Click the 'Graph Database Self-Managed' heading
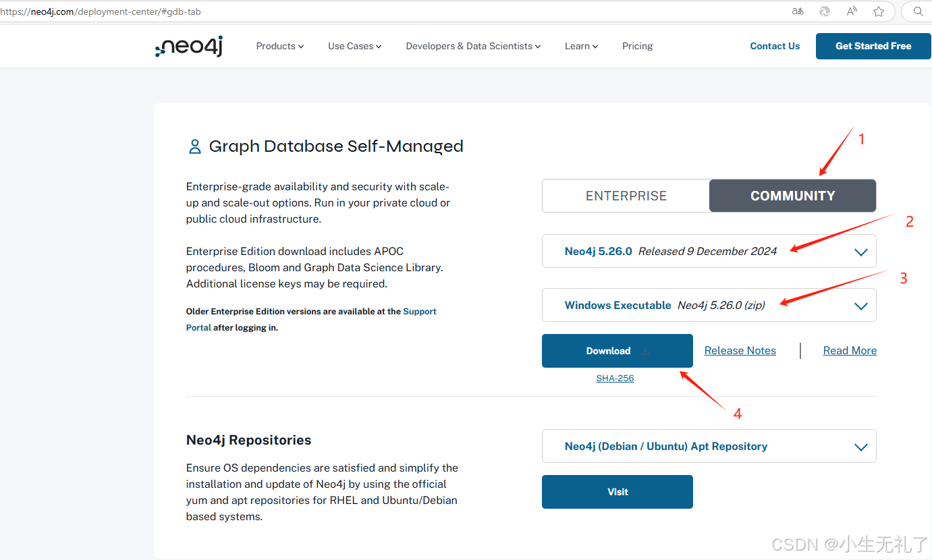 coord(336,146)
